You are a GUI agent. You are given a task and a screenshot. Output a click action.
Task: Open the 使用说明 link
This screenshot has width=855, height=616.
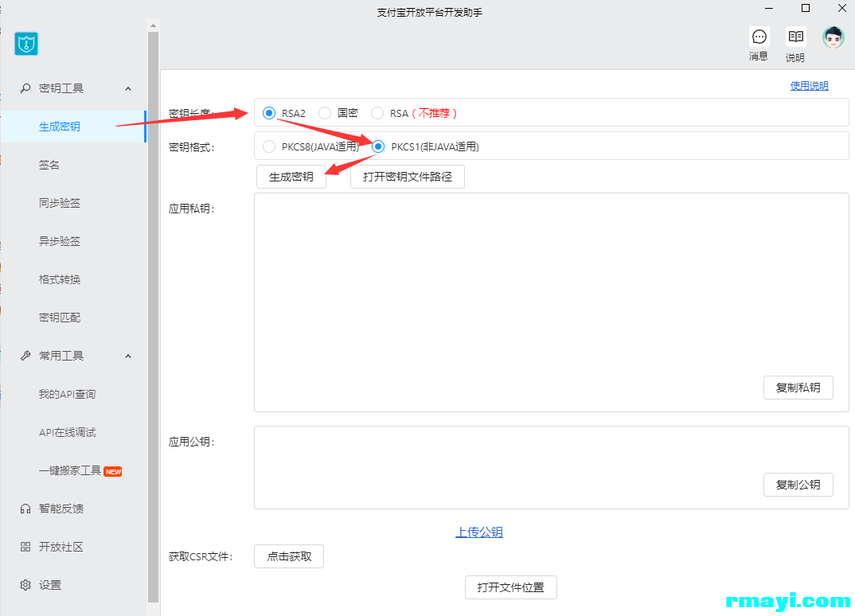(809, 86)
